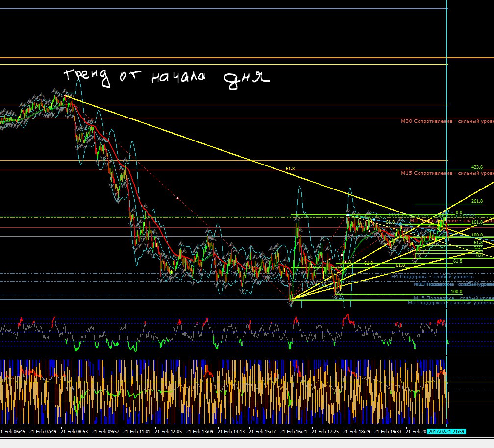Click the 21 Feb 18:29 time label

tap(357, 432)
